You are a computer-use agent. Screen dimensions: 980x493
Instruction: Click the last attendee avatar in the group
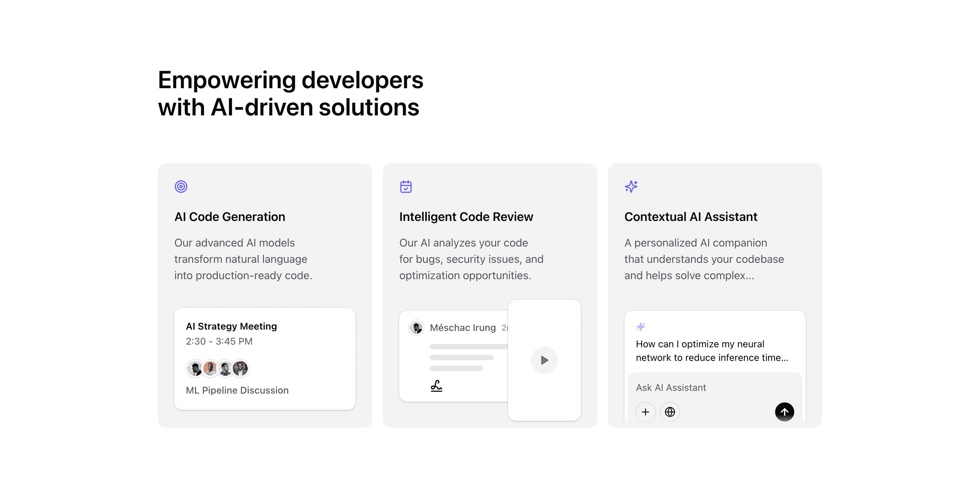(241, 368)
